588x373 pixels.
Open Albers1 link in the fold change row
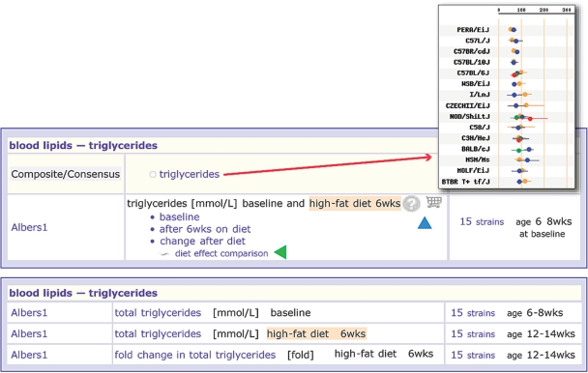pyautogui.click(x=29, y=355)
